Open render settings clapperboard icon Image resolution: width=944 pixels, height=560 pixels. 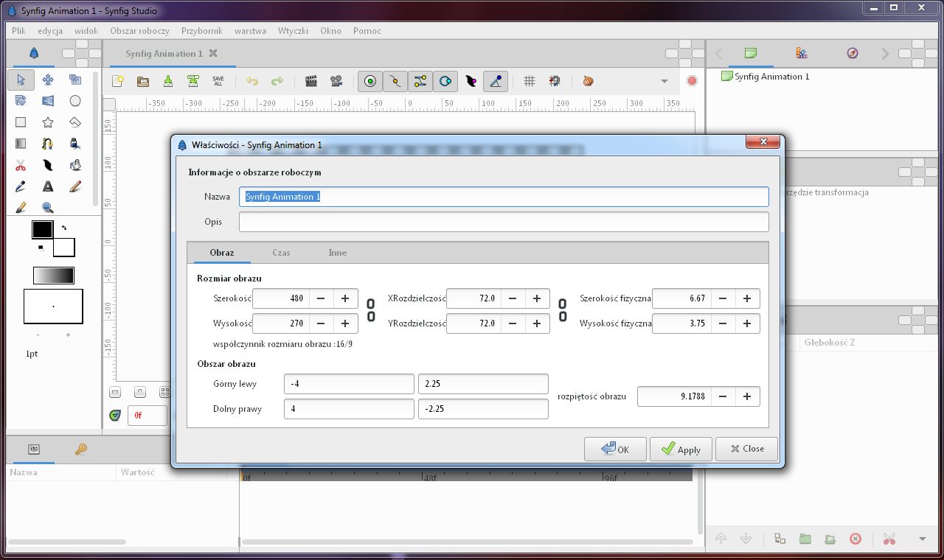coord(311,81)
